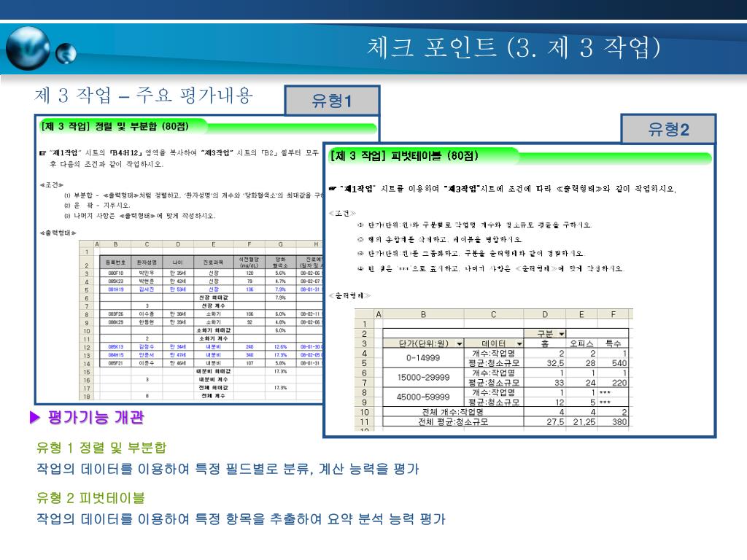Open the 구분 pivot field dropdown arrow

[562, 334]
